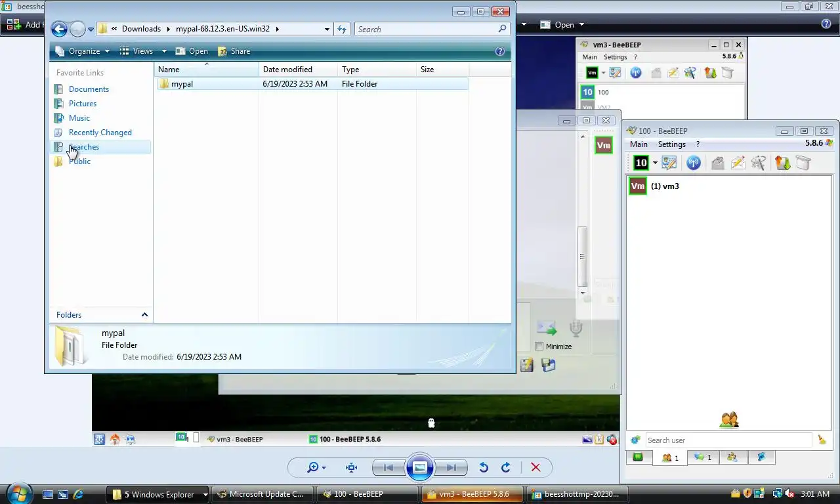
Task: Click the tools icon in vm3 BeeBEEP toolbar
Action: tap(690, 73)
